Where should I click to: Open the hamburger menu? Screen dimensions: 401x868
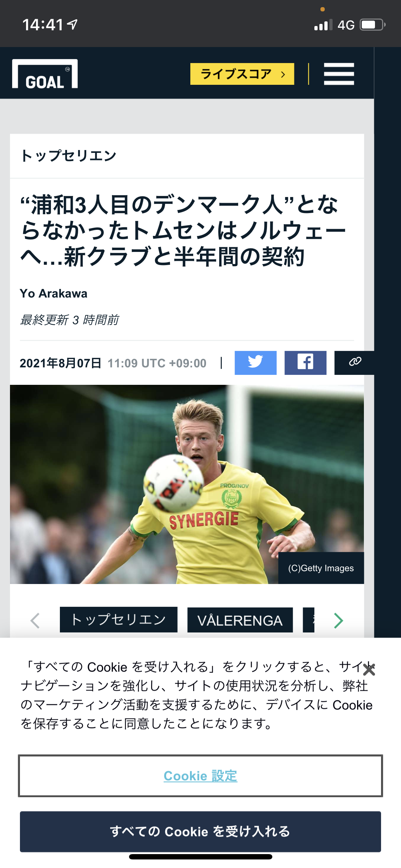[x=339, y=74]
